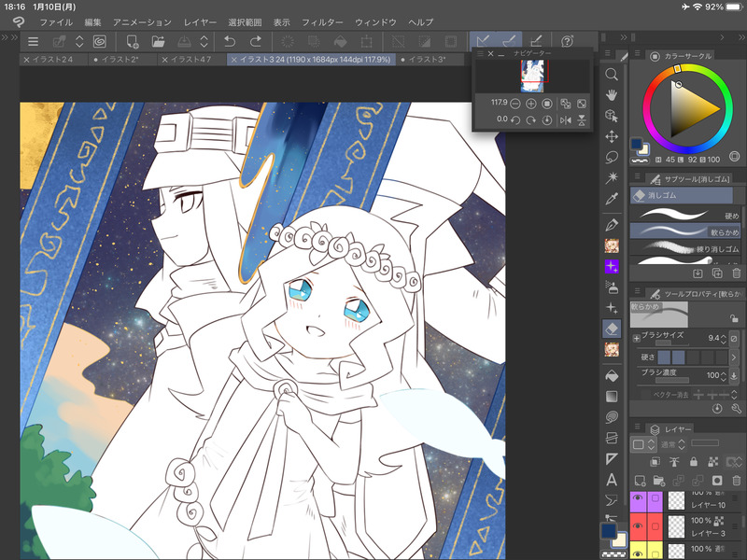Open ベクター消去 mode selector arrows

coord(734,394)
